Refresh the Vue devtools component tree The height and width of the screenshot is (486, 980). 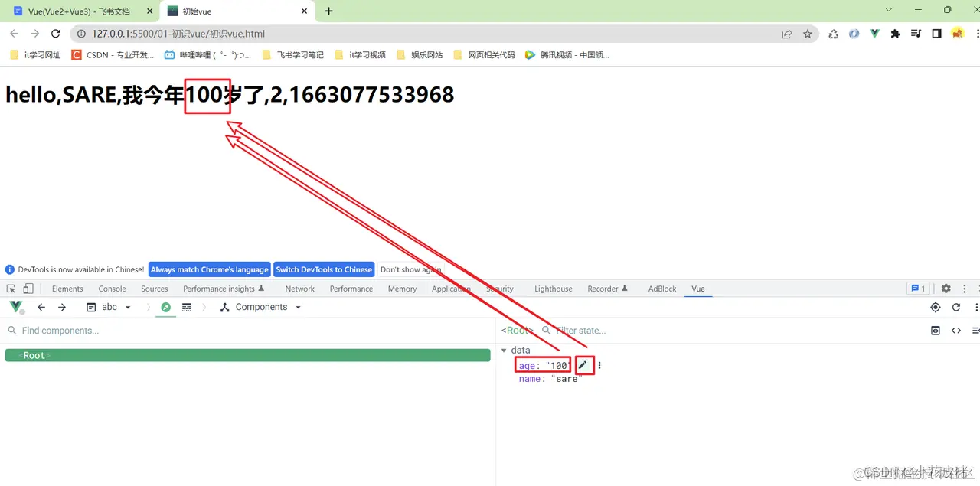(x=955, y=307)
